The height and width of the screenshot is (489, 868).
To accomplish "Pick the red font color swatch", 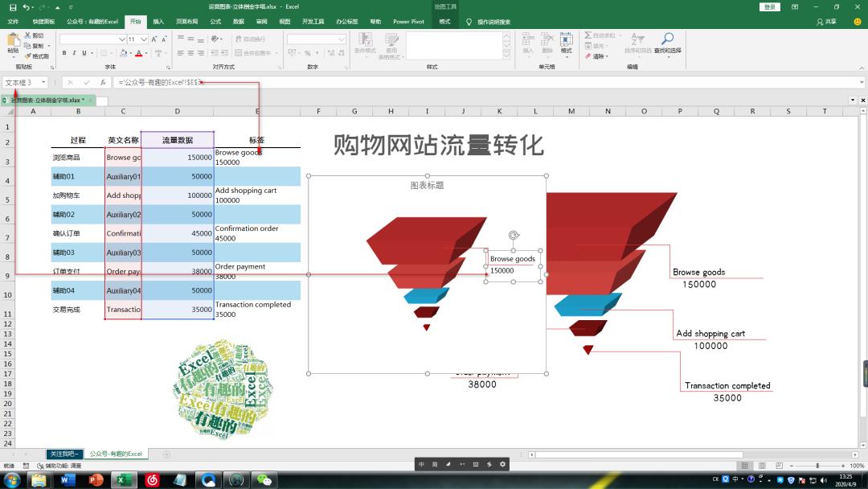I will pyautogui.click(x=138, y=53).
